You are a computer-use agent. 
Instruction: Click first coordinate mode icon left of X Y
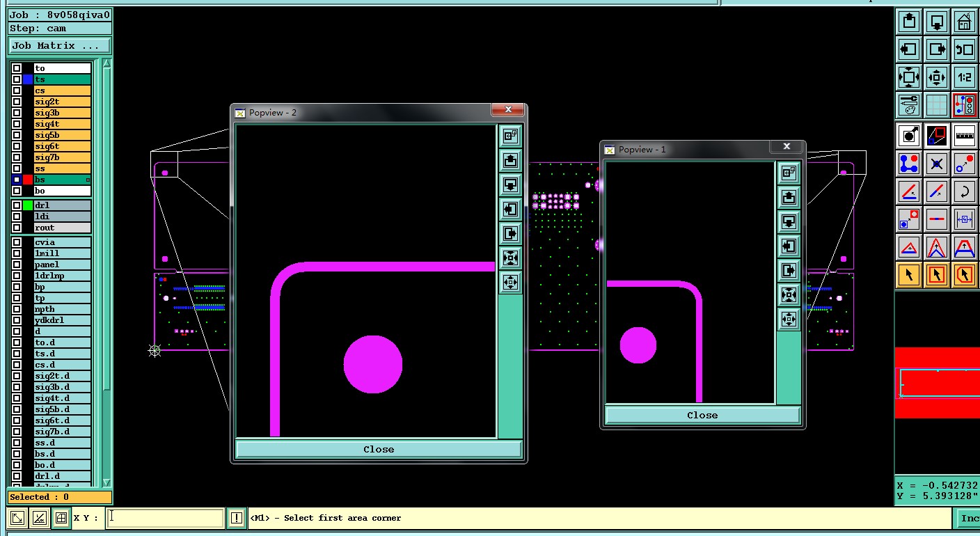point(17,518)
